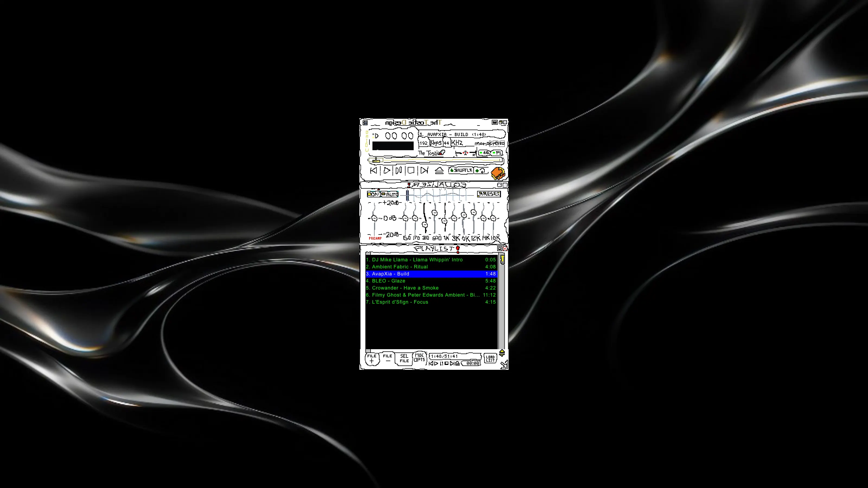Screen dimensions: 868x488
Task: Select track 5 Crowander - Have a Smoke
Action: pyautogui.click(x=431, y=288)
